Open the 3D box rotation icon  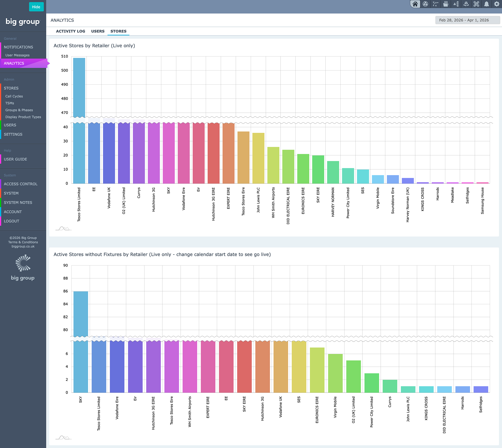pyautogui.click(x=466, y=4)
